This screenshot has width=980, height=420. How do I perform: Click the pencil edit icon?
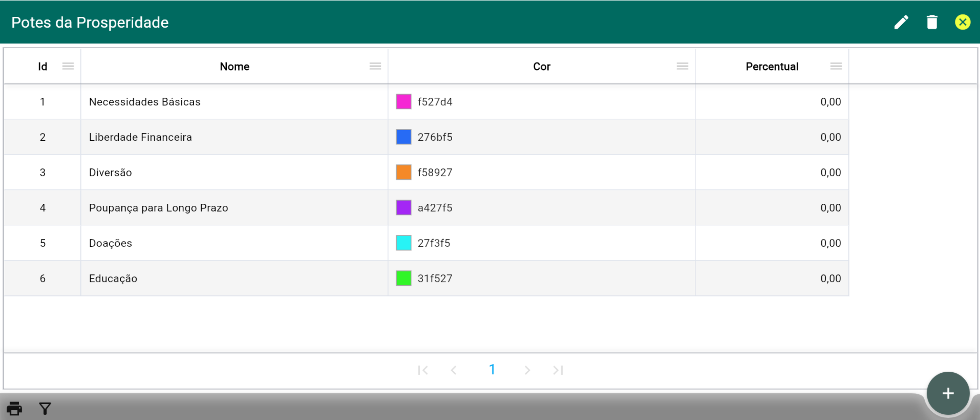[x=901, y=22]
